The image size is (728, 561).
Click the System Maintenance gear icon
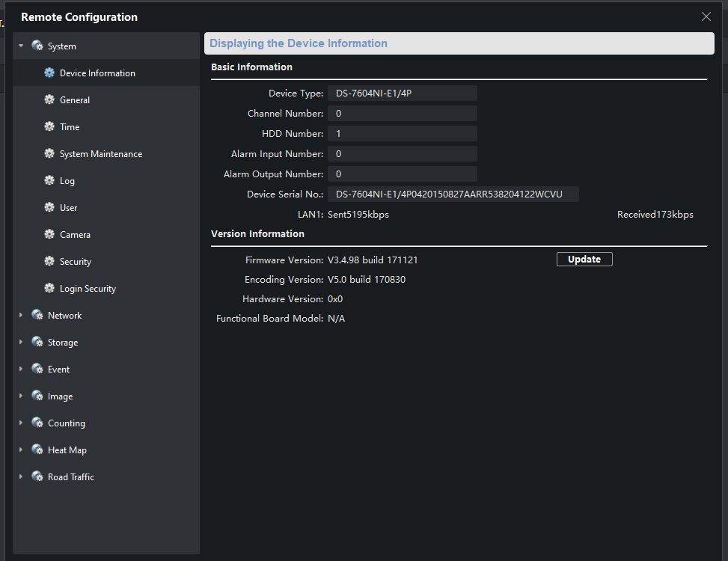(49, 153)
